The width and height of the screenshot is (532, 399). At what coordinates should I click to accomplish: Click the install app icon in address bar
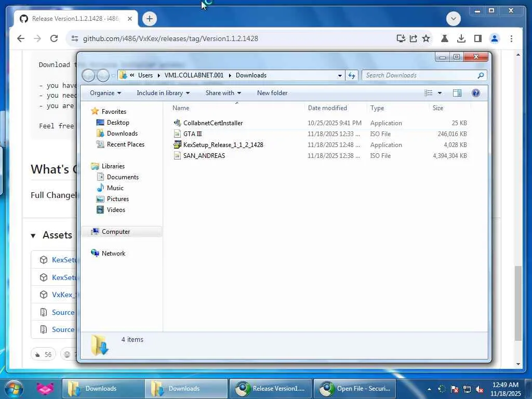click(x=401, y=38)
